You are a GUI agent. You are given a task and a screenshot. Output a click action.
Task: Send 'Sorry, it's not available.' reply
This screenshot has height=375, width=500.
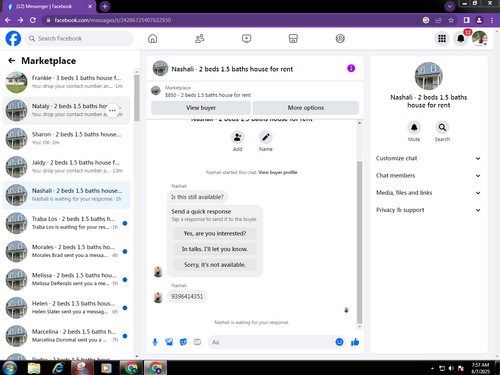(215, 265)
